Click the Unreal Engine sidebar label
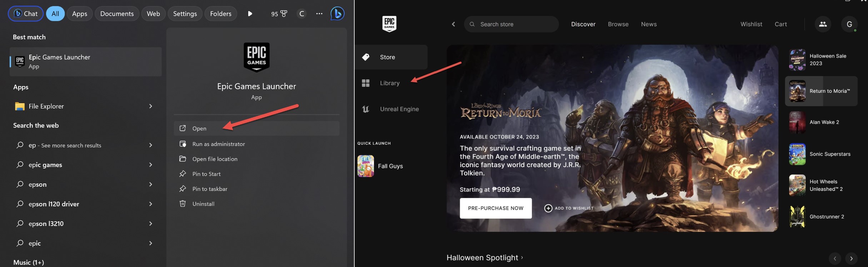The height and width of the screenshot is (267, 868). point(399,109)
